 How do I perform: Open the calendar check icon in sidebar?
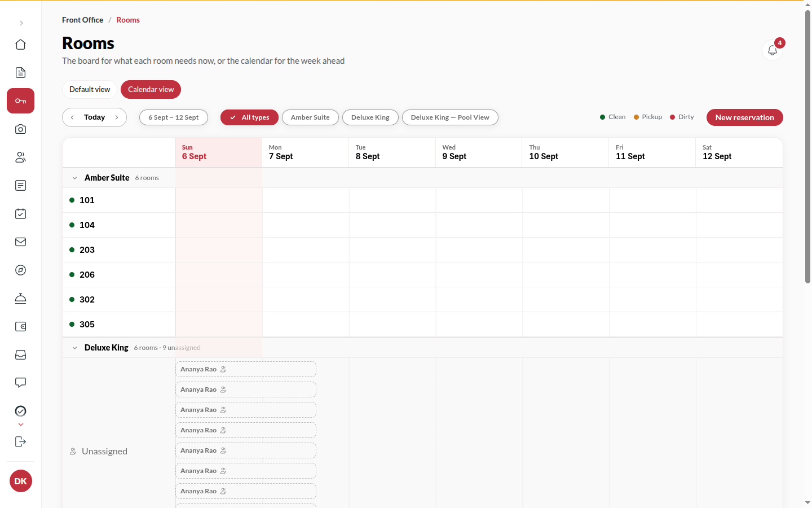(20, 214)
